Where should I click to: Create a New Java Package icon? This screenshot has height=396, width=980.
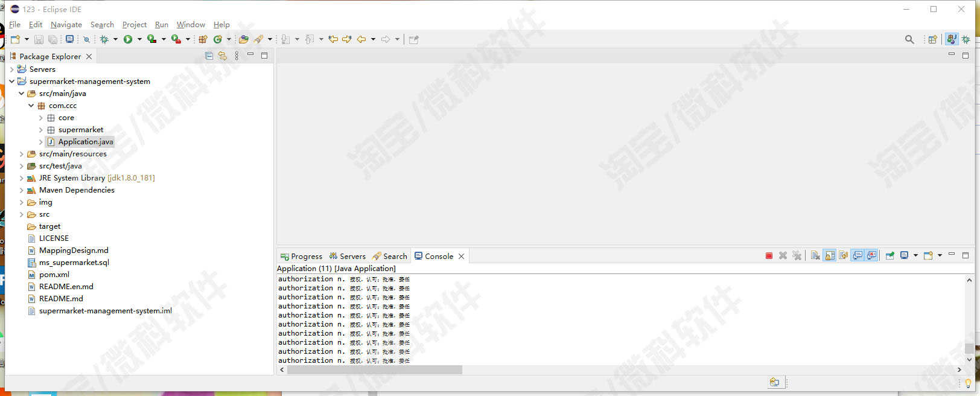click(203, 39)
